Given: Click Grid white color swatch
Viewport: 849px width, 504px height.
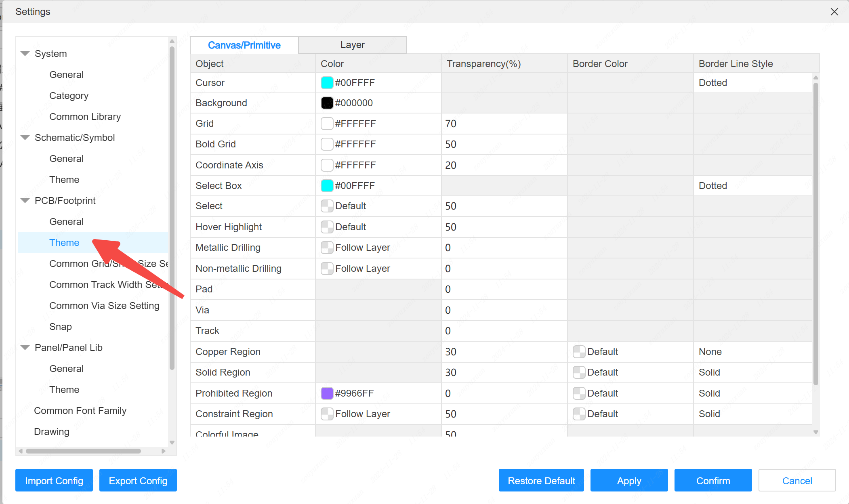Looking at the screenshot, I should tap(327, 124).
